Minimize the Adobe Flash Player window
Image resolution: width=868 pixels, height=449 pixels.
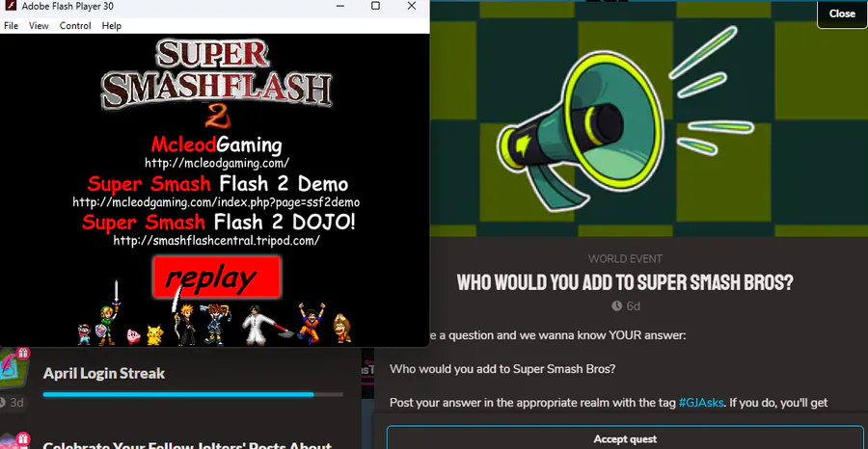click(x=339, y=6)
